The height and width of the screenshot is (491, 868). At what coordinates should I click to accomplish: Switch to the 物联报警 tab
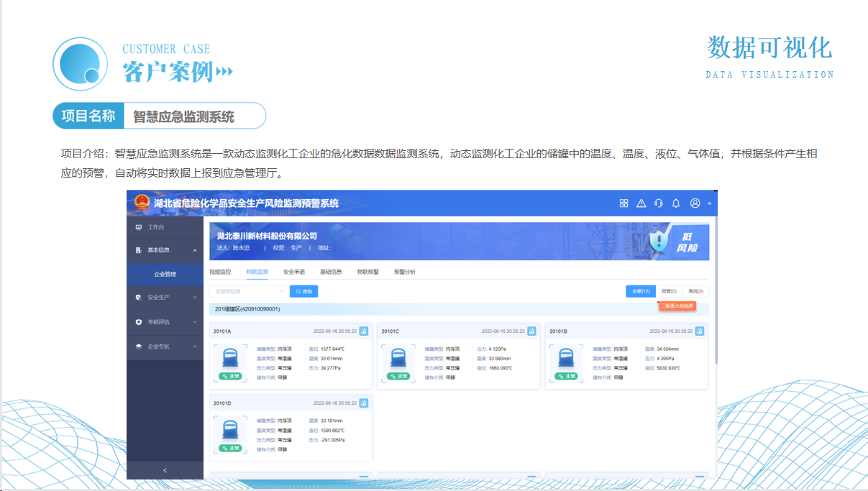coord(367,272)
